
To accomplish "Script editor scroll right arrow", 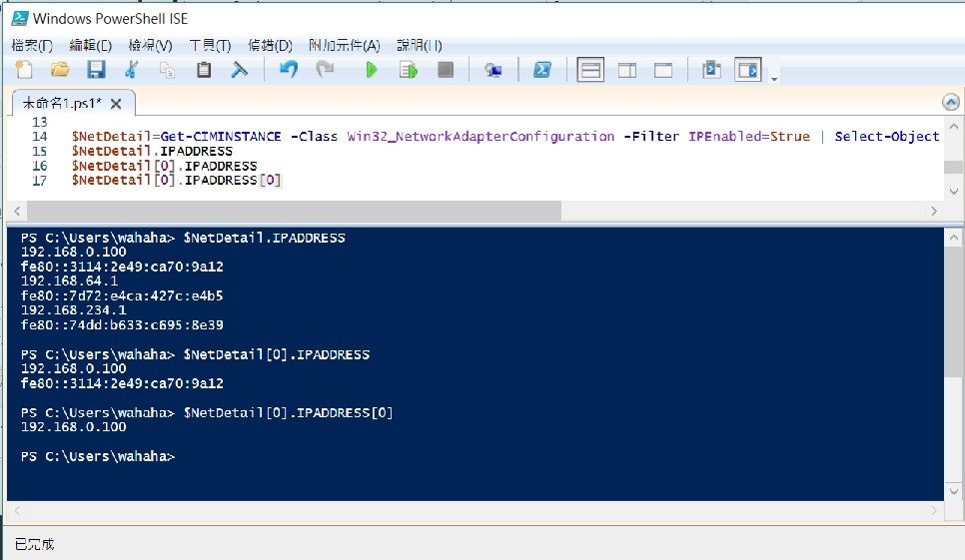I will (934, 211).
